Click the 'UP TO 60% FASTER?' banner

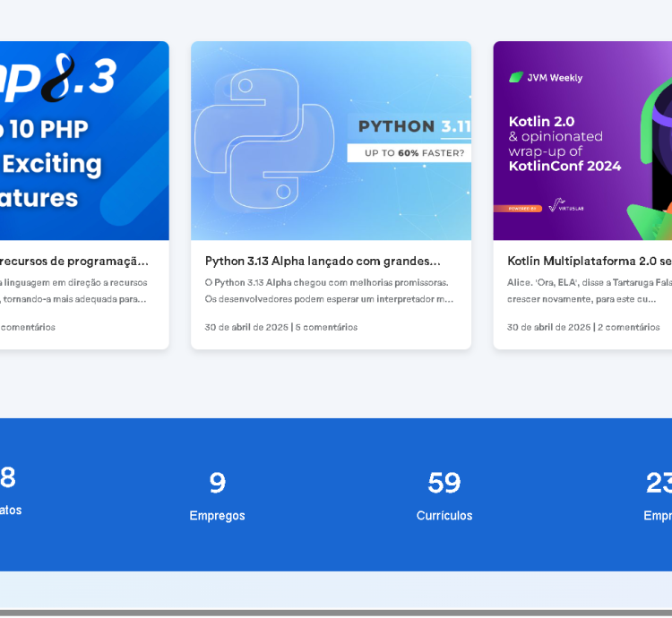point(409,153)
